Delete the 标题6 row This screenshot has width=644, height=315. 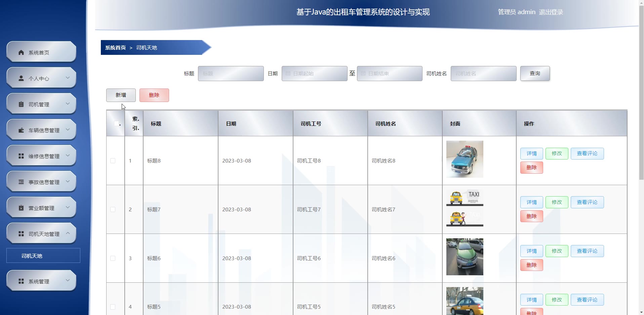click(532, 265)
